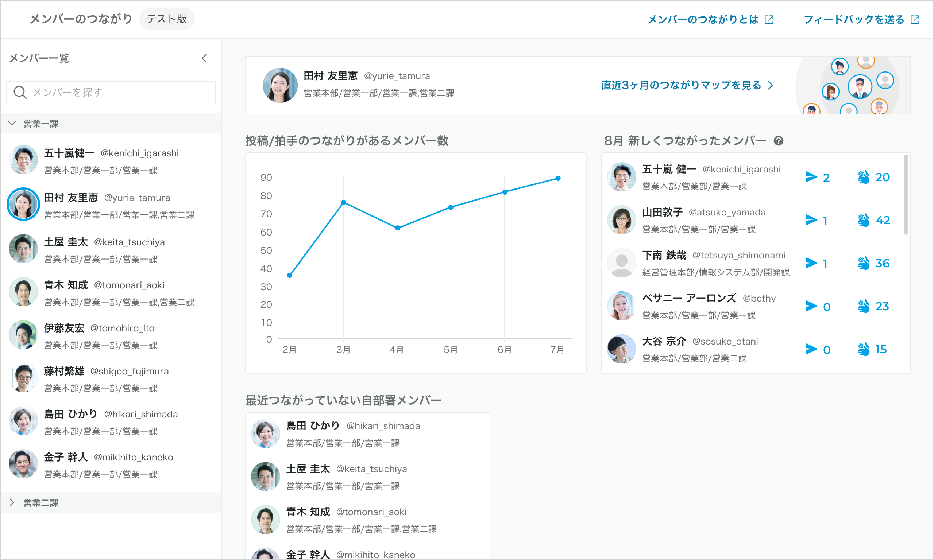Select 金子 幹人 in sidebar member list
Image resolution: width=934 pixels, height=560 pixels.
pos(111,464)
